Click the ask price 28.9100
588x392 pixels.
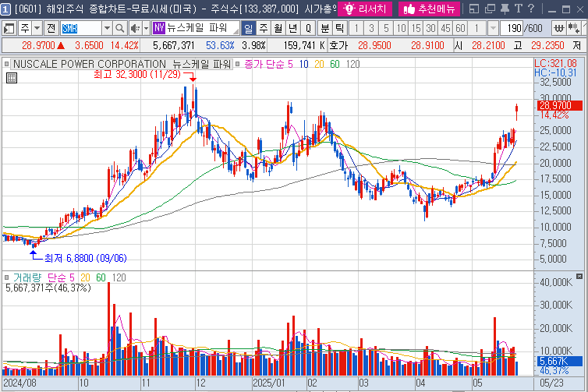point(427,46)
